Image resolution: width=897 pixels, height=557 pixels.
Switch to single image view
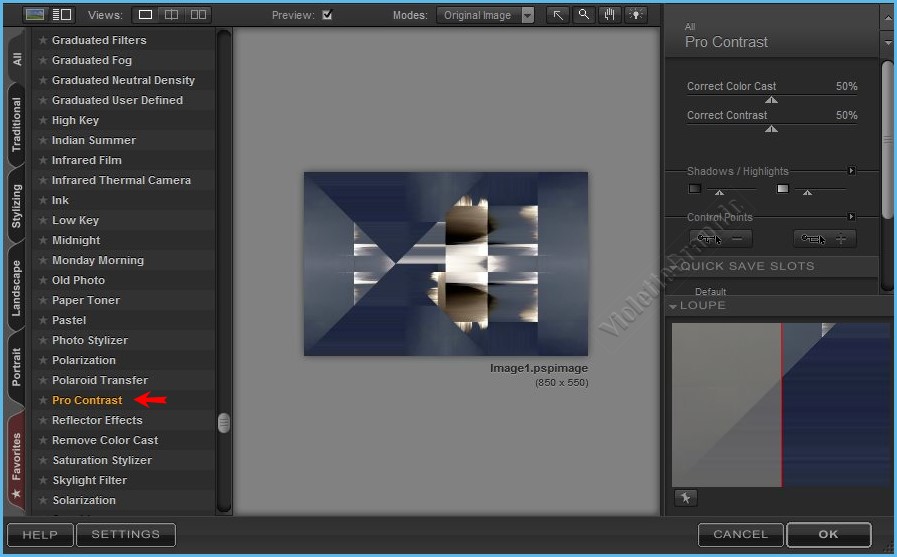pyautogui.click(x=146, y=15)
